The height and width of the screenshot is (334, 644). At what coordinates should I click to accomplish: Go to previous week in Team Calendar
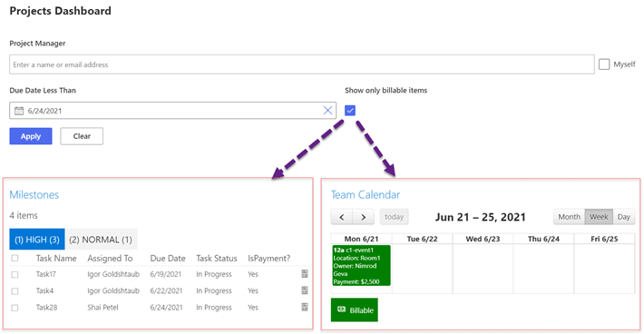(x=342, y=217)
